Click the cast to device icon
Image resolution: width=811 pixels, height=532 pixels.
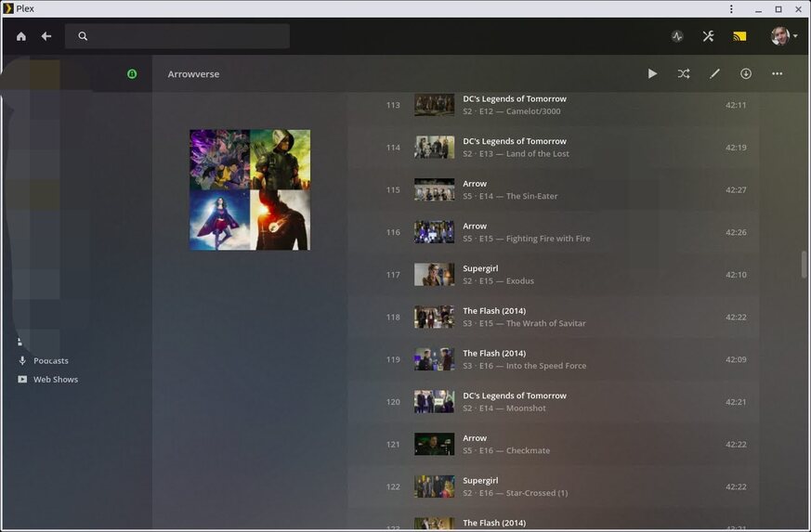[739, 36]
